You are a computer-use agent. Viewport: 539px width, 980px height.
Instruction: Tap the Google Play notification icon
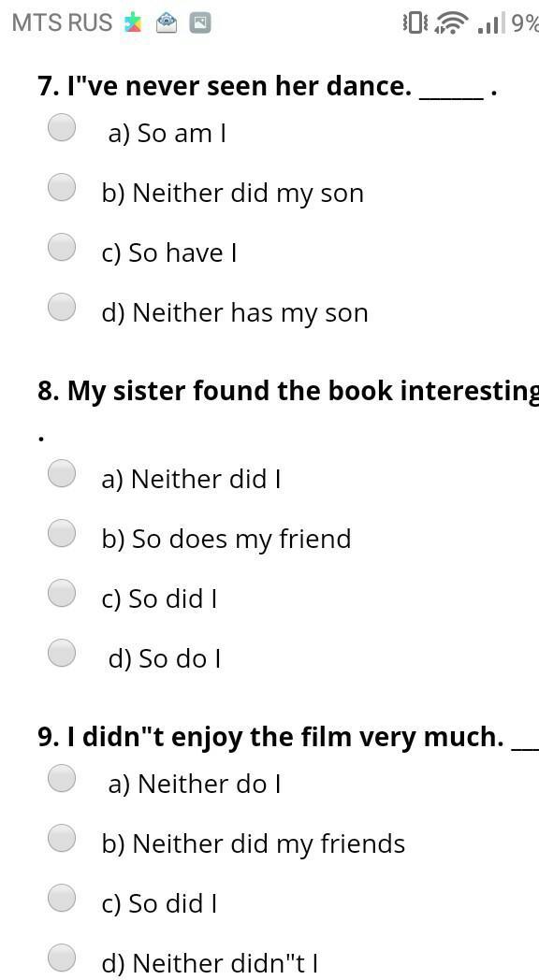(x=133, y=23)
